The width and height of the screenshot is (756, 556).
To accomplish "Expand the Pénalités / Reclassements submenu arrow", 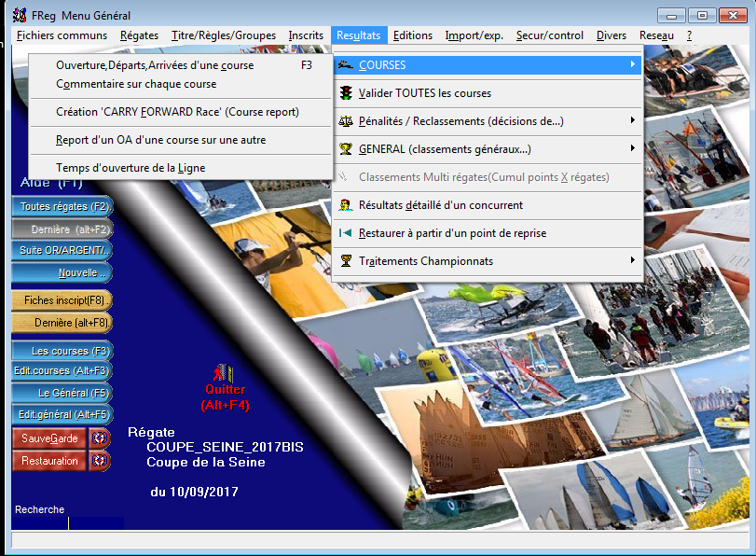I will (633, 120).
